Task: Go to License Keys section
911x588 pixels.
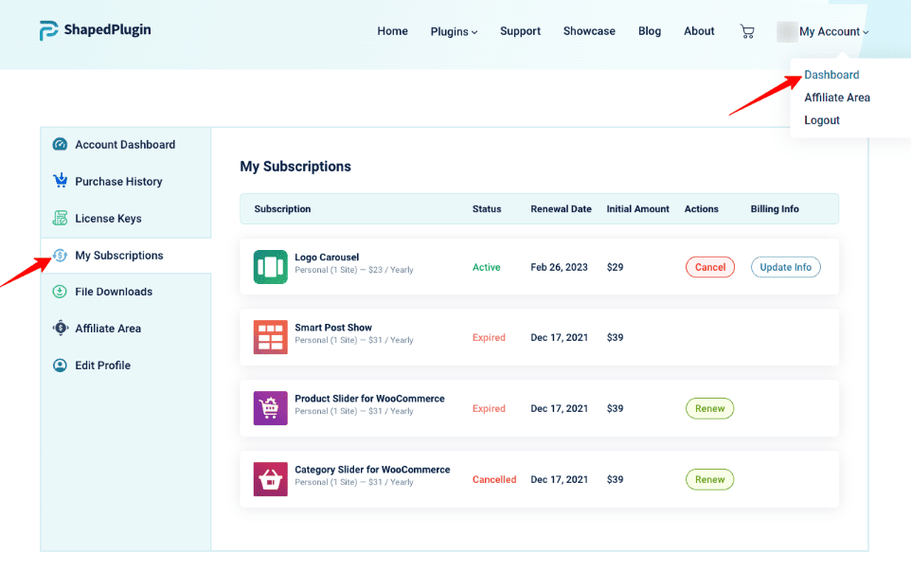Action: [108, 219]
